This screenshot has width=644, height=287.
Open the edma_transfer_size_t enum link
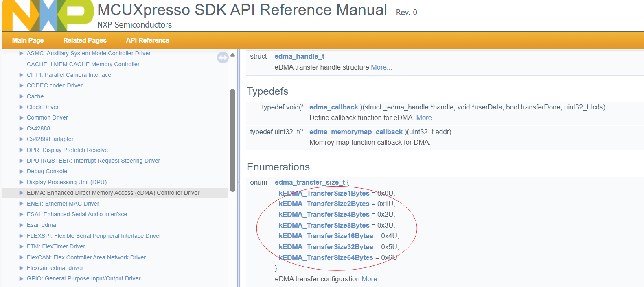pyautogui.click(x=310, y=182)
